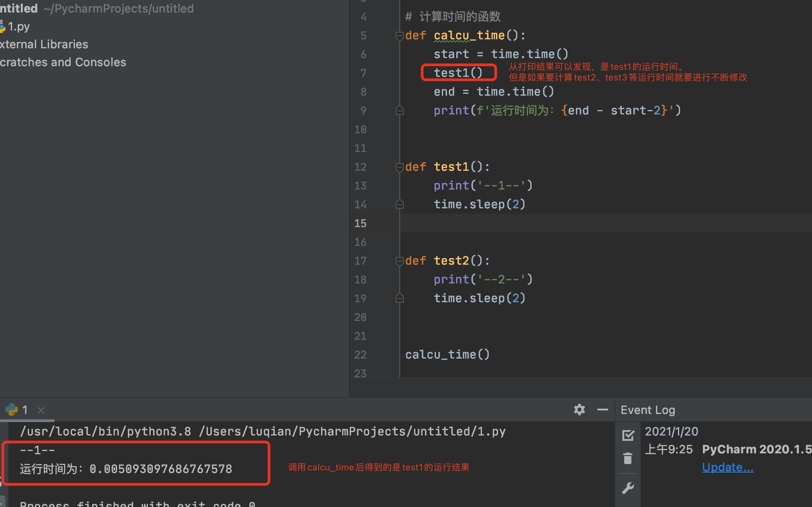Select External Libraries in project tree
812x507 pixels.
tap(44, 44)
